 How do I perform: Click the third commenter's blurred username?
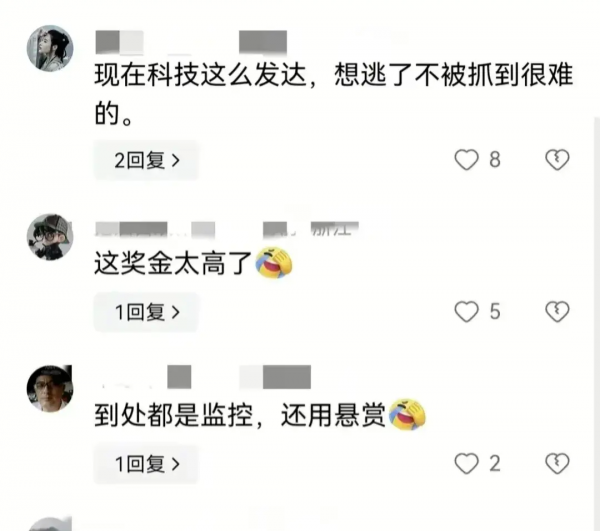(x=207, y=377)
